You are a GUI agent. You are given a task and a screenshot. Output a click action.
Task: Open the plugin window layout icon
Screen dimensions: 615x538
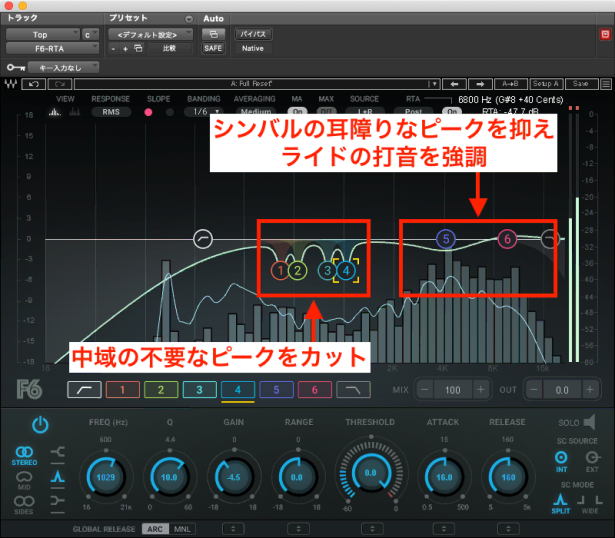pyautogui.click(x=213, y=34)
